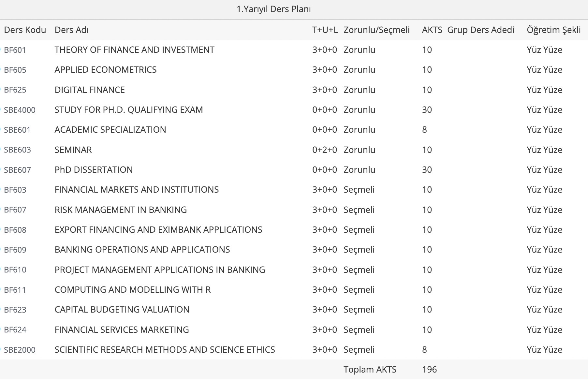
Task: Select the SBE601 course code
Action: click(x=17, y=130)
